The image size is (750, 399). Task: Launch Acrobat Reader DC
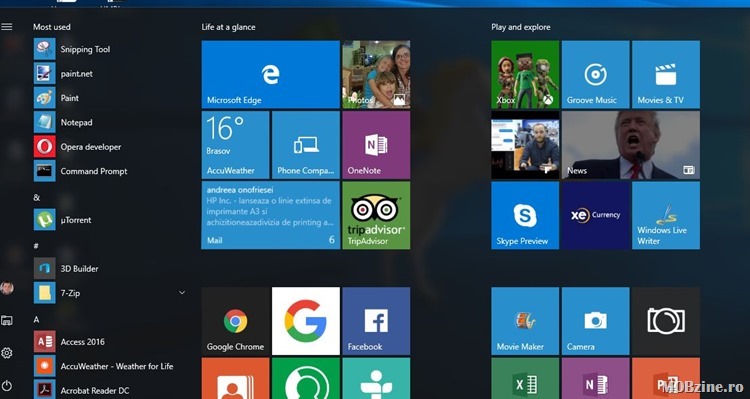point(110,390)
